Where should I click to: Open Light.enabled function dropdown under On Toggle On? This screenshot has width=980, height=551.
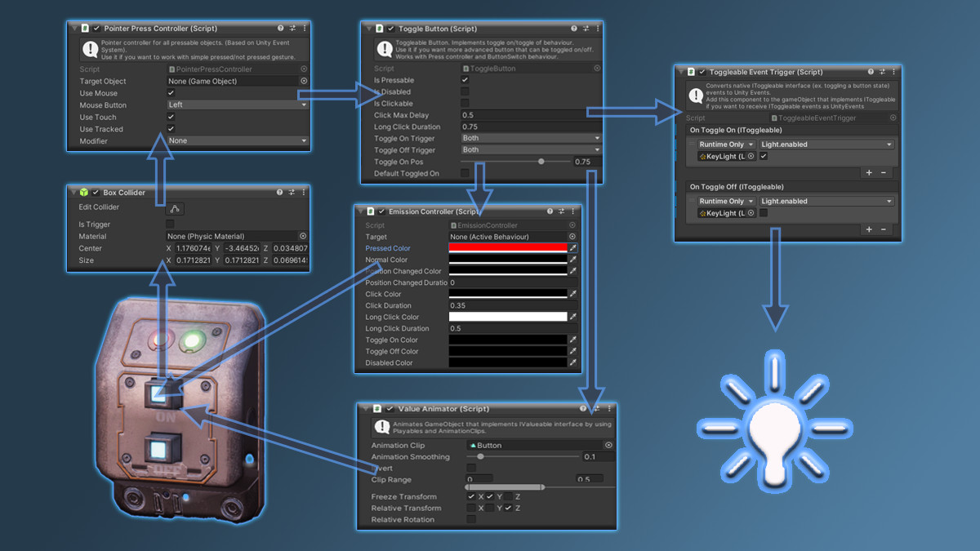point(827,144)
